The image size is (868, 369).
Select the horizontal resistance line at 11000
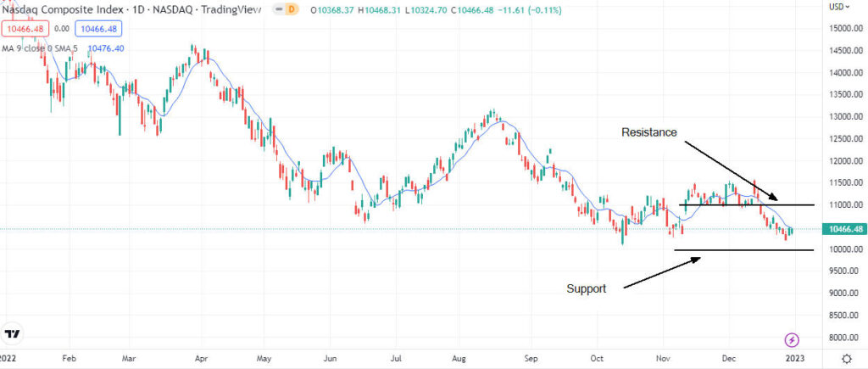747,205
